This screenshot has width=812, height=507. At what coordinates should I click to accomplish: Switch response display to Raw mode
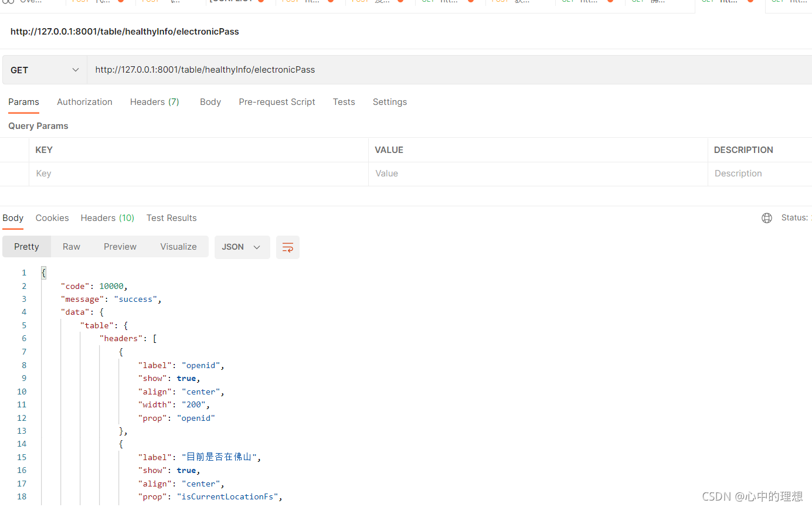click(x=71, y=246)
